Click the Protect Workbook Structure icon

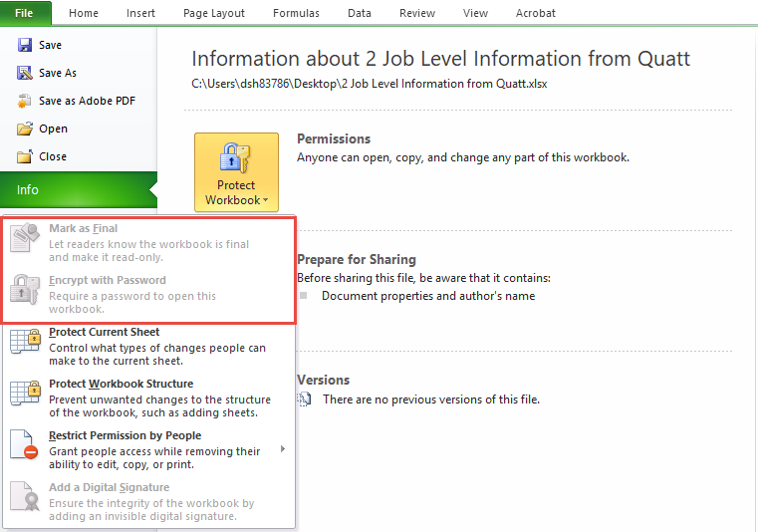(25, 393)
